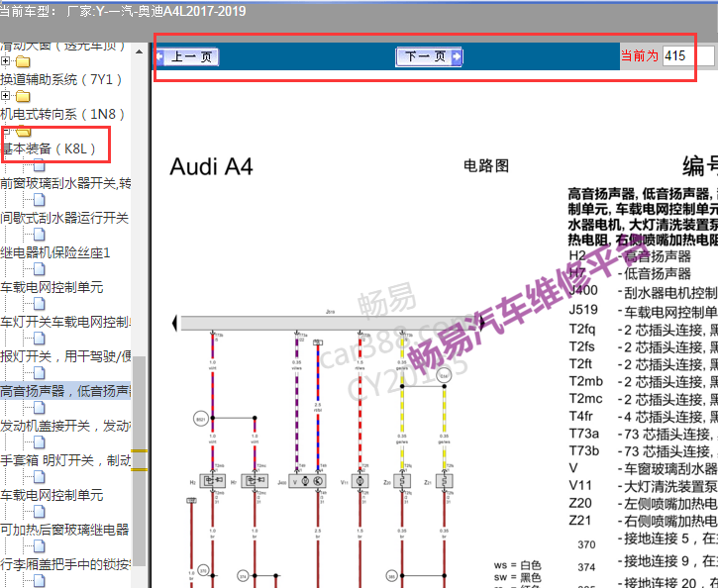The height and width of the screenshot is (588, 718).
Task: Click page icon above 车灯开关车载电网控制
Action: coord(40,304)
